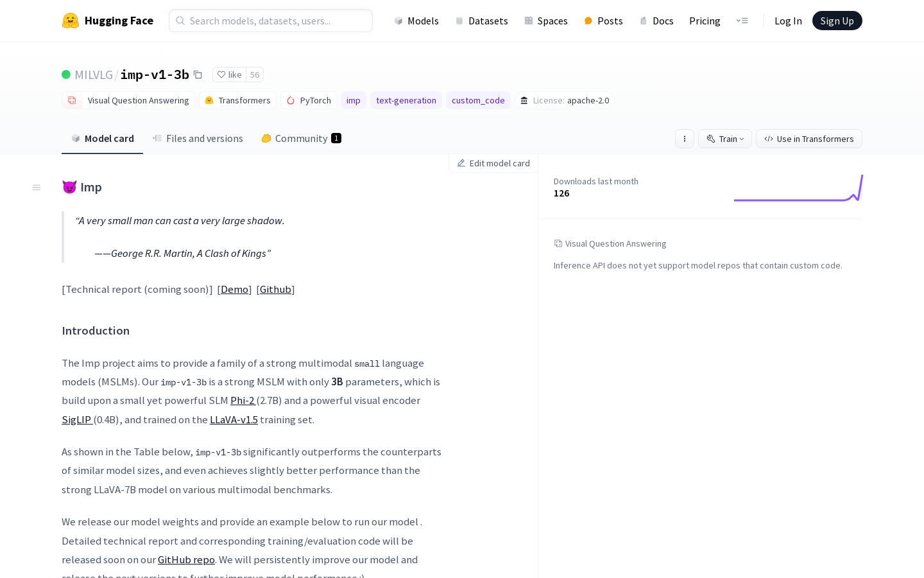This screenshot has width=924, height=578.
Task: Focus the search models input field
Action: [271, 21]
